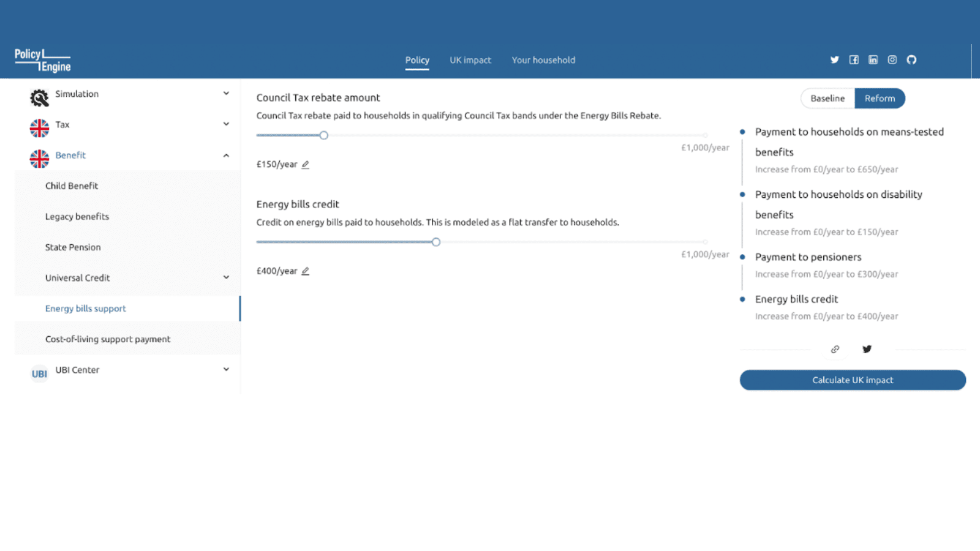Expand the Universal Credit submenu

pyautogui.click(x=226, y=278)
